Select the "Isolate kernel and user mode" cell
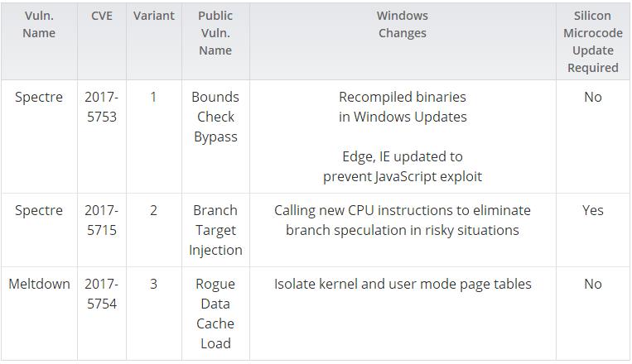 [402, 284]
